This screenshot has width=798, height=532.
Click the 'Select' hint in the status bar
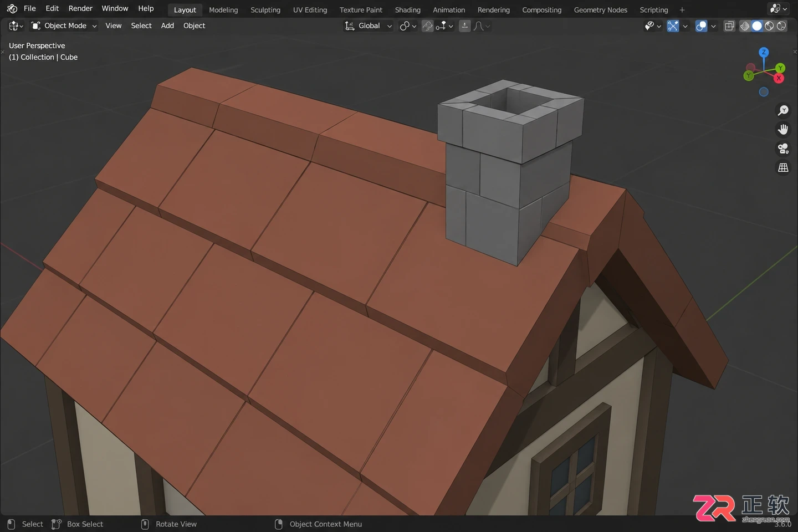point(32,524)
